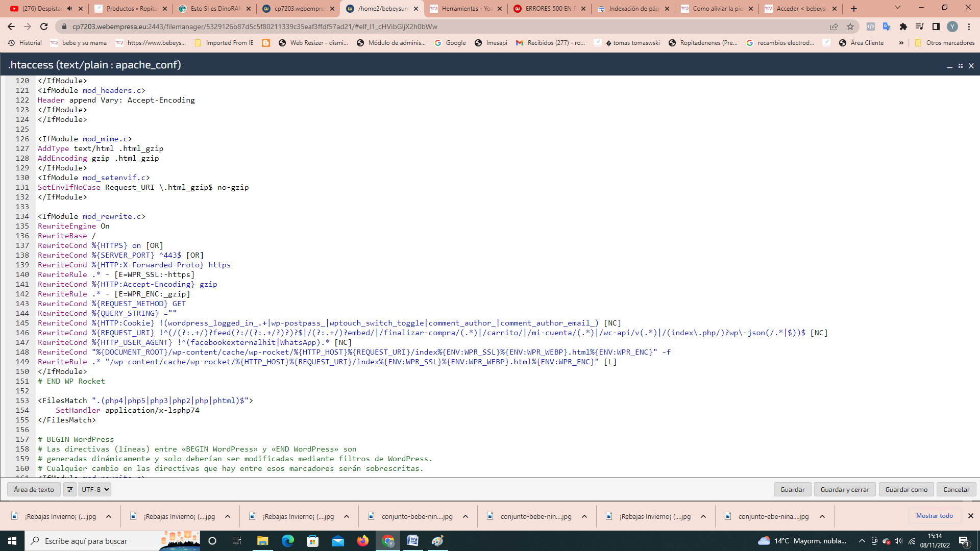Show more bookmarks with the chevron
Viewport: 980px width, 551px height.
(901, 43)
